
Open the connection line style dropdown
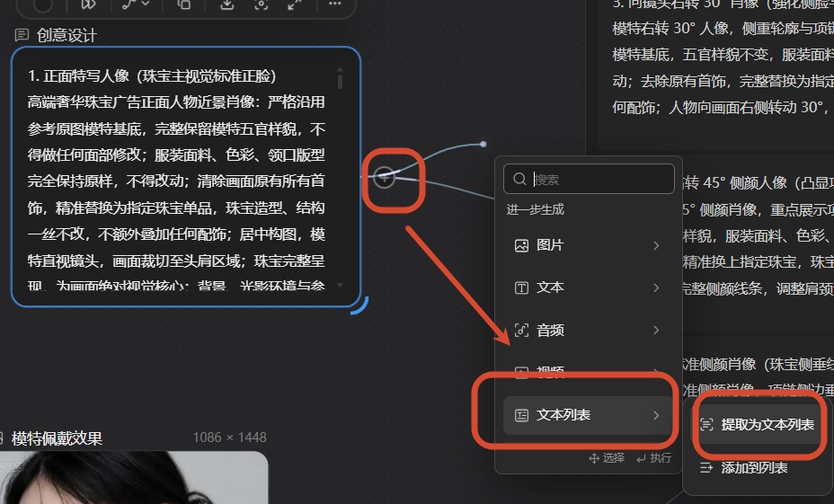coord(137,4)
